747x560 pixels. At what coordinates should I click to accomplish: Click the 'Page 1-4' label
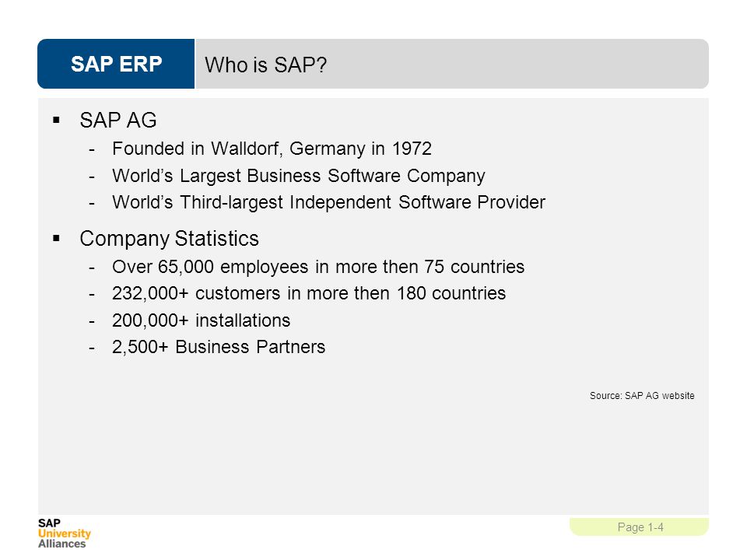click(x=640, y=527)
